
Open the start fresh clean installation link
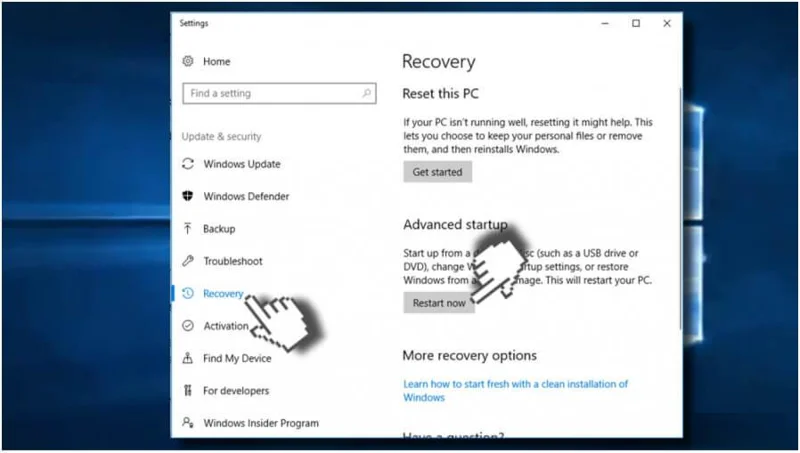(x=515, y=391)
